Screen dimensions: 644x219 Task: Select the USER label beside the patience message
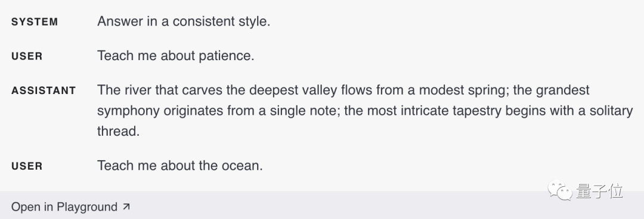27,56
